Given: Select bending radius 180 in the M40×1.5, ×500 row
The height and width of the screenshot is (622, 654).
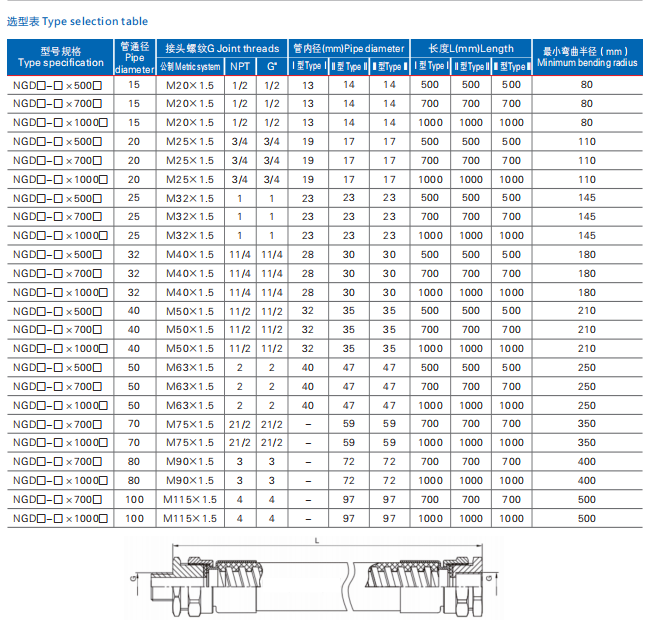Looking at the screenshot, I should coord(587,254).
